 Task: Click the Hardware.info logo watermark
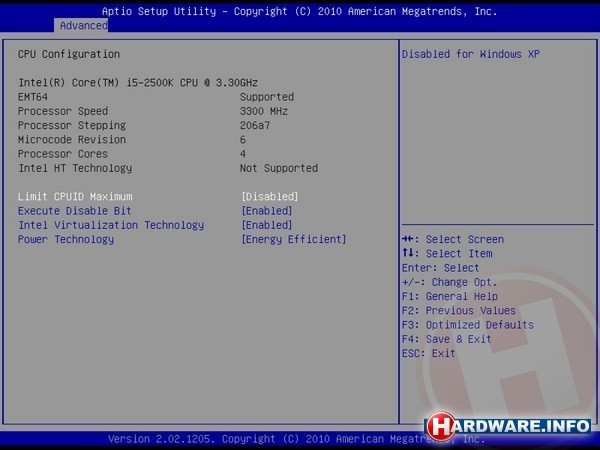510,423
